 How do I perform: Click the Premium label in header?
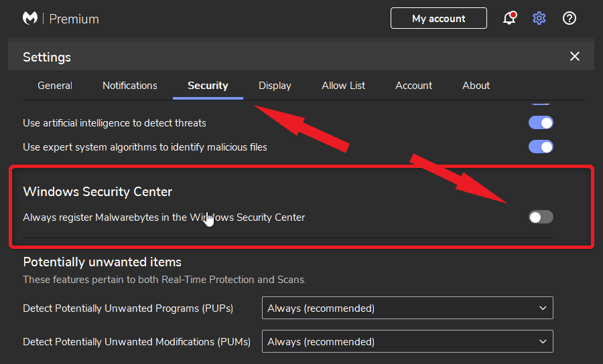[x=74, y=19]
